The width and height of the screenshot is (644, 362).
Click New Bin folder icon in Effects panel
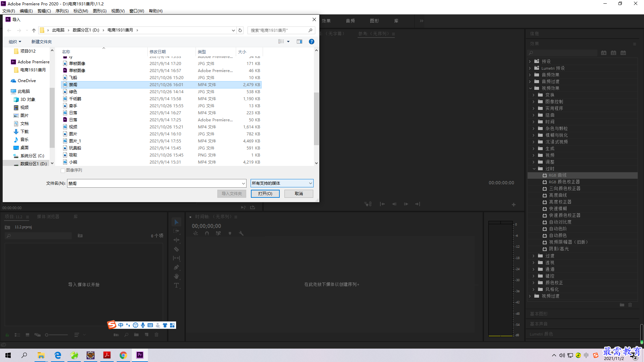pos(622,305)
